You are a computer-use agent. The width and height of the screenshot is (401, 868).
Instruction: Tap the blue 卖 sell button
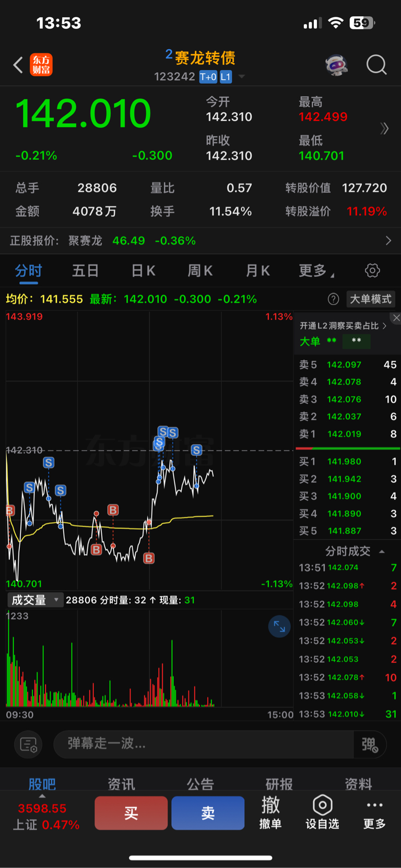pyautogui.click(x=208, y=813)
